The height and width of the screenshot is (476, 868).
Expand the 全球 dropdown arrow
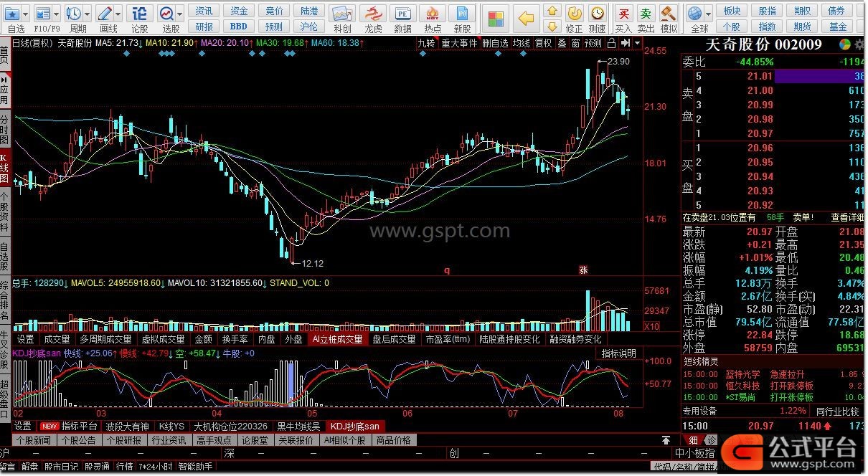point(707,14)
